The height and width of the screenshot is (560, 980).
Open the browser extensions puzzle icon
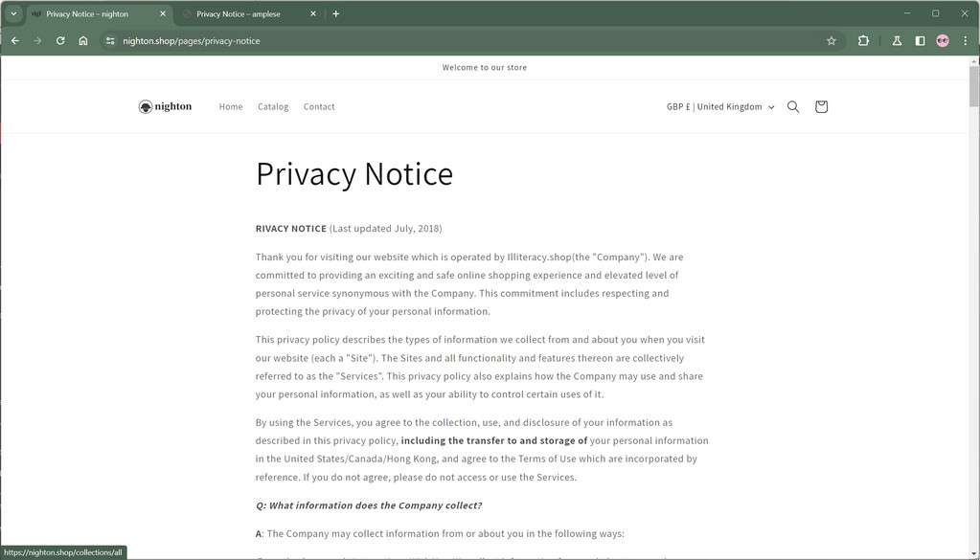863,41
